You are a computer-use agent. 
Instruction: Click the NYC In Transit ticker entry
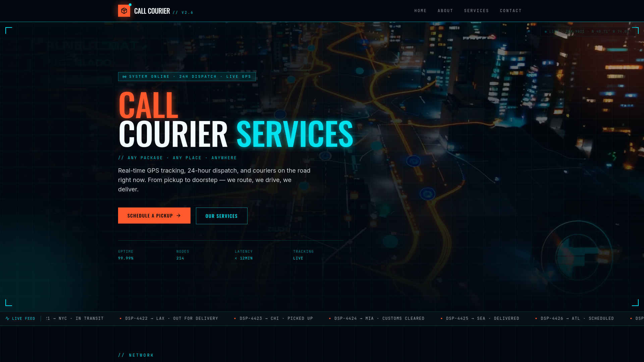[x=75, y=318]
